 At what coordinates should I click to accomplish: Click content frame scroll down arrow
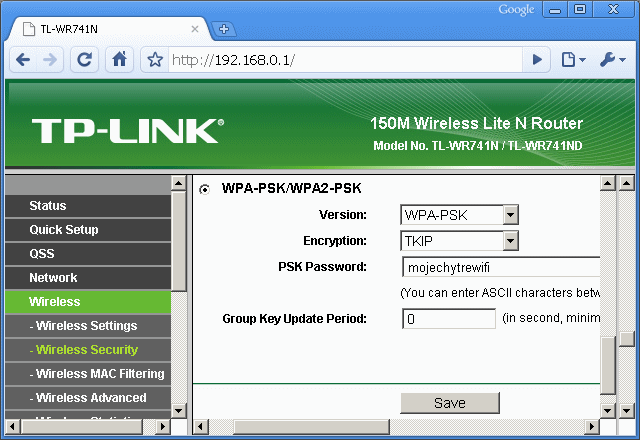click(x=608, y=411)
